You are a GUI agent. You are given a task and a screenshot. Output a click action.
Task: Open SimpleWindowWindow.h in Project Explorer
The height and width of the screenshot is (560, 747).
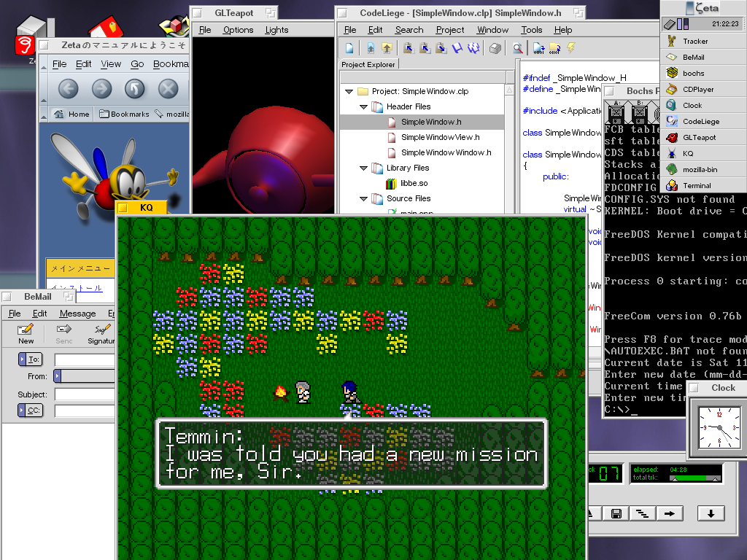tap(446, 152)
